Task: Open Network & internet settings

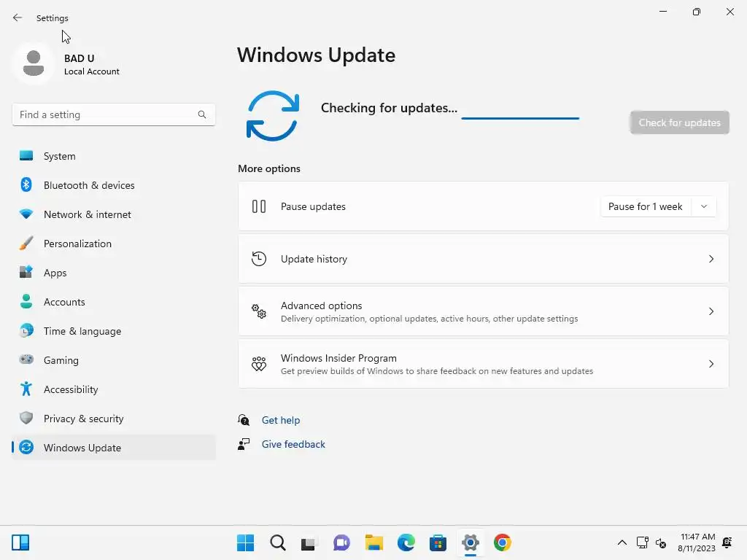Action: point(114,214)
